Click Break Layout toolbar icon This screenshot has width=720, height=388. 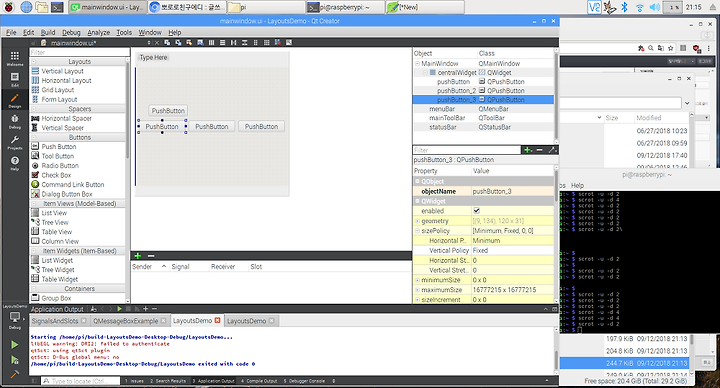[x=278, y=43]
